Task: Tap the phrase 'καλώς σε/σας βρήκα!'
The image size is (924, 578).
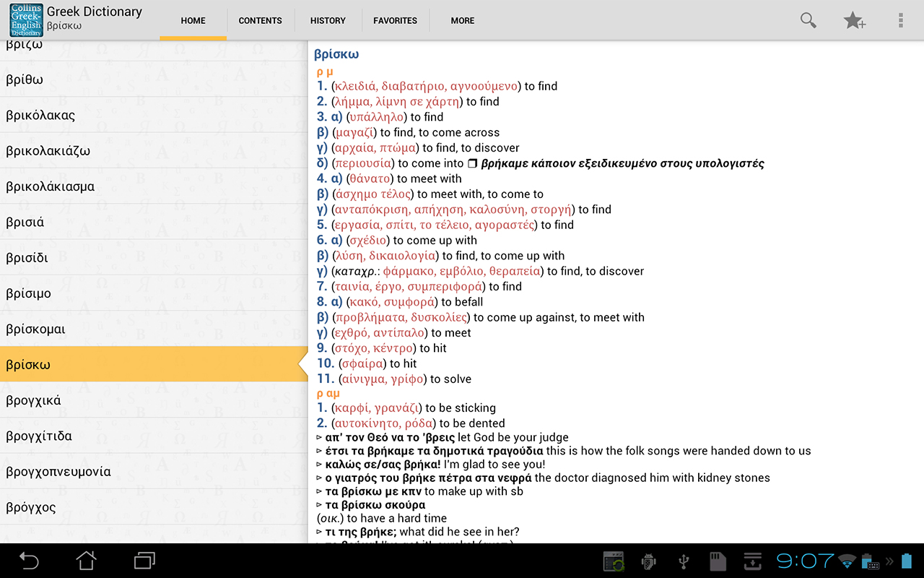Action: (x=383, y=465)
